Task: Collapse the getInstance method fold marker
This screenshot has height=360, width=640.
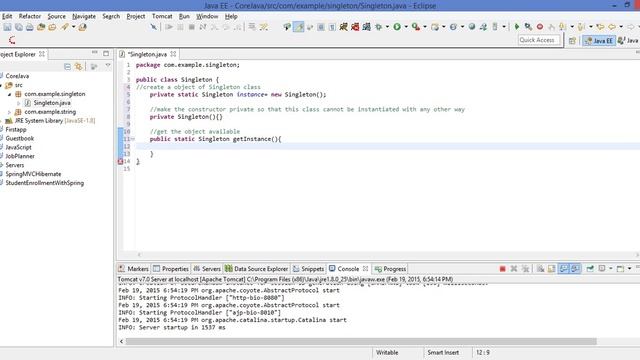Action: click(133, 139)
